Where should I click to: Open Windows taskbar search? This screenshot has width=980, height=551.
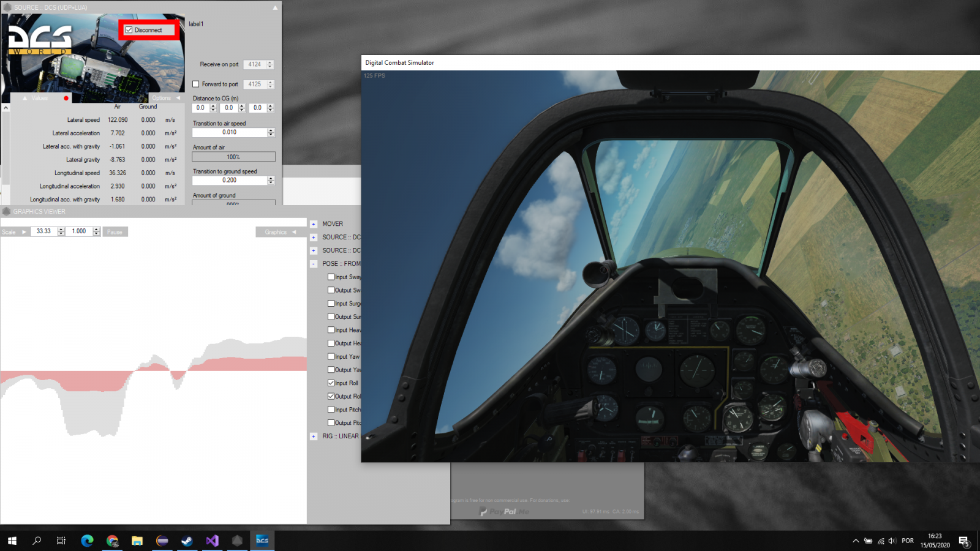[37, 541]
